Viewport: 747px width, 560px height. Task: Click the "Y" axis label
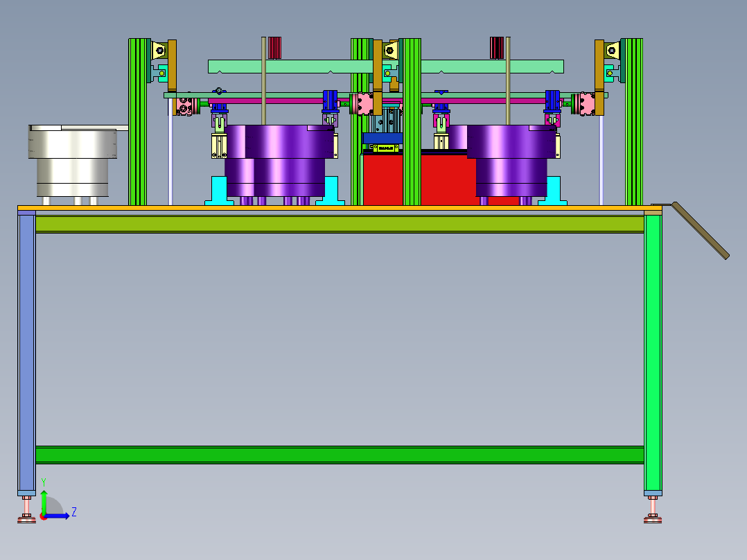pyautogui.click(x=44, y=482)
